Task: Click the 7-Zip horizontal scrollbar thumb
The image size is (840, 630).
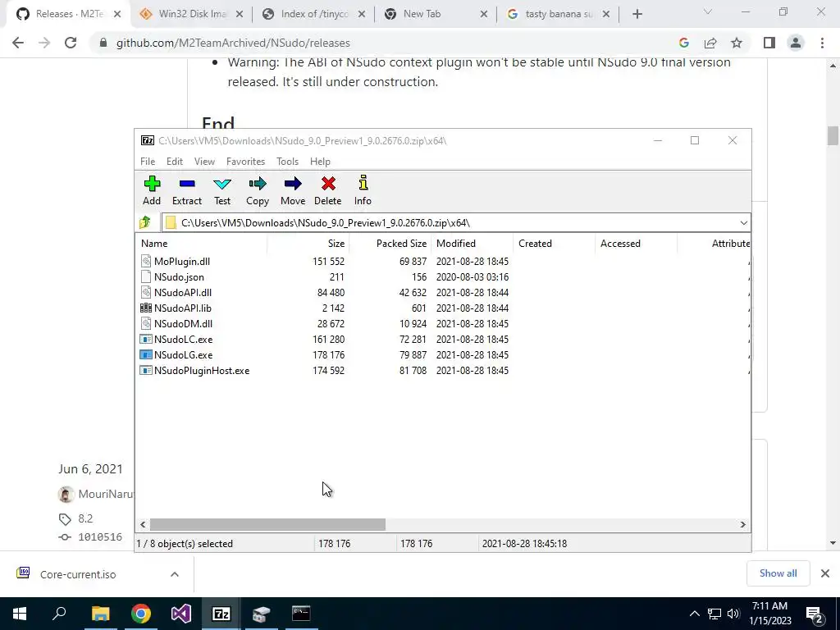Action: (x=267, y=524)
